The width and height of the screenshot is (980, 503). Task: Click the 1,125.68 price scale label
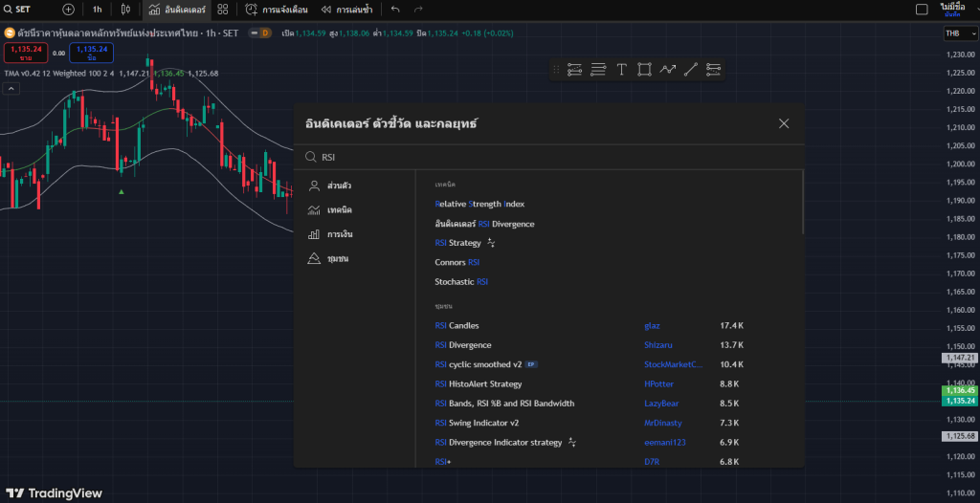[x=959, y=436]
